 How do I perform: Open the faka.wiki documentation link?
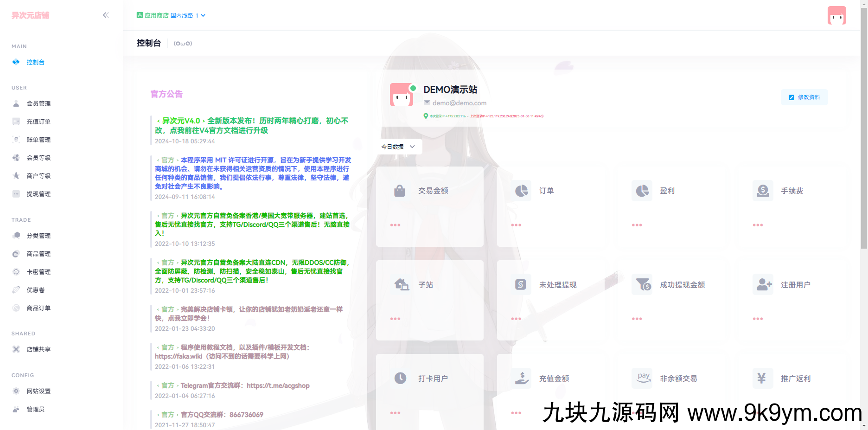[x=179, y=357]
